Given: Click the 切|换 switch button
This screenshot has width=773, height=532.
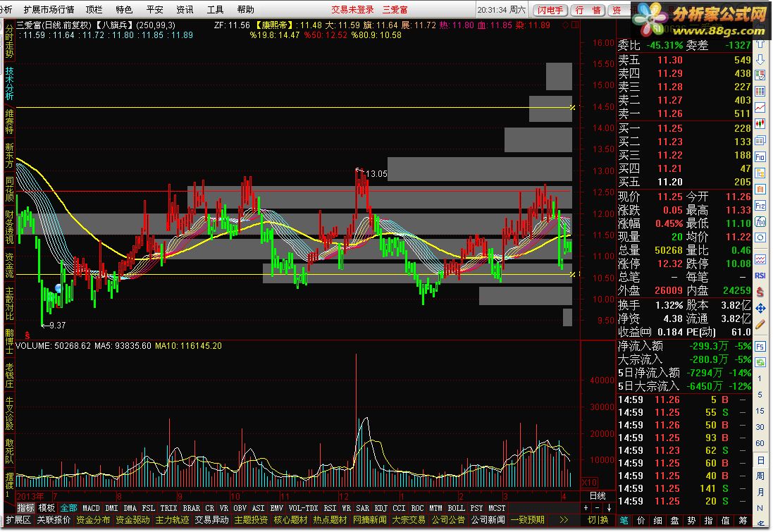Looking at the screenshot, I should (x=598, y=520).
